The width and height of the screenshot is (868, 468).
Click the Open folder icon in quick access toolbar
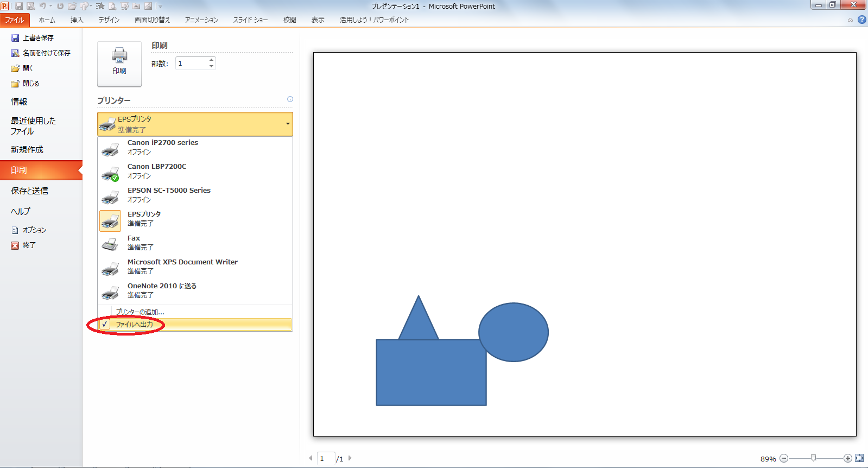click(x=72, y=6)
